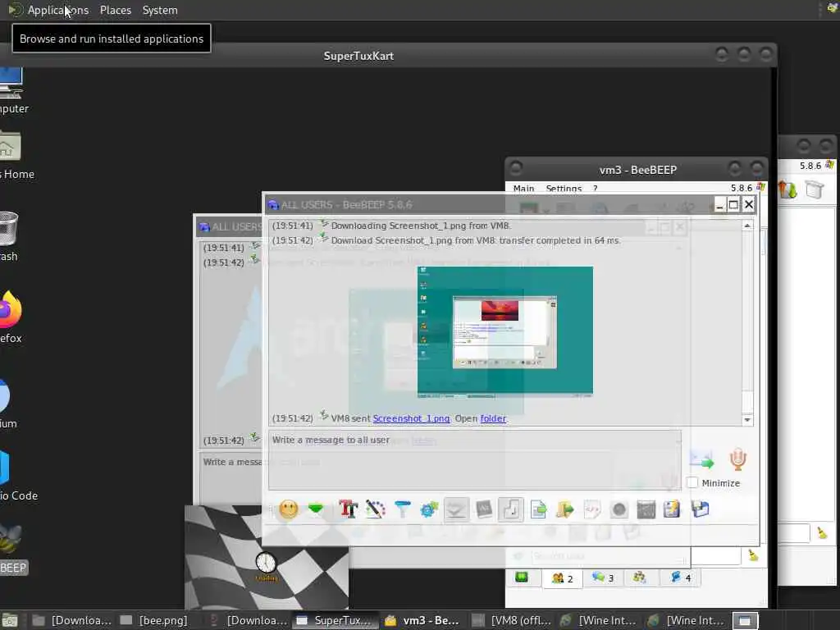Toggle the music note sound button
Image resolution: width=840 pixels, height=630 pixels.
point(510,509)
